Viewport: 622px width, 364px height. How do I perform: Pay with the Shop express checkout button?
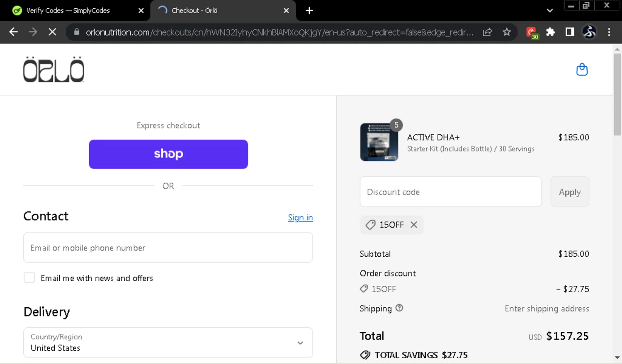pos(168,154)
